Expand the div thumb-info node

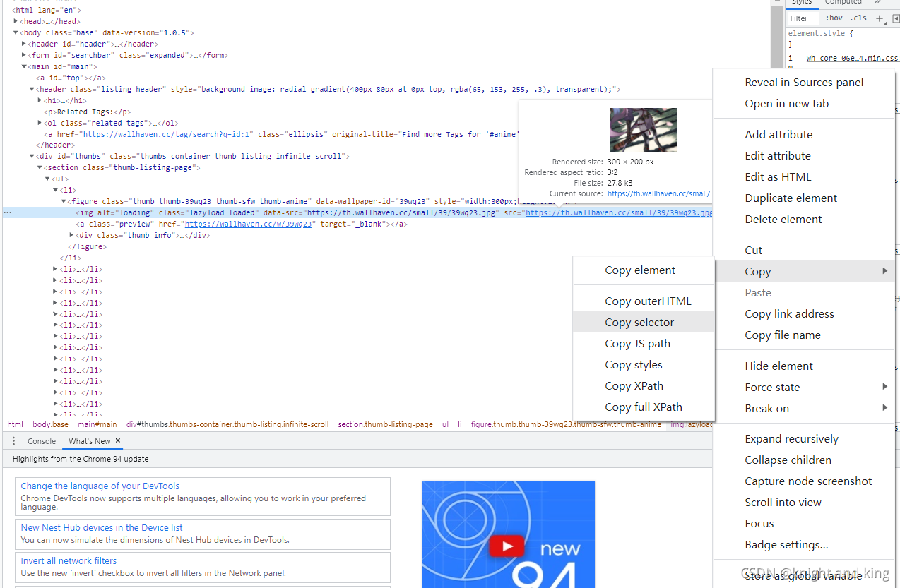coord(71,235)
